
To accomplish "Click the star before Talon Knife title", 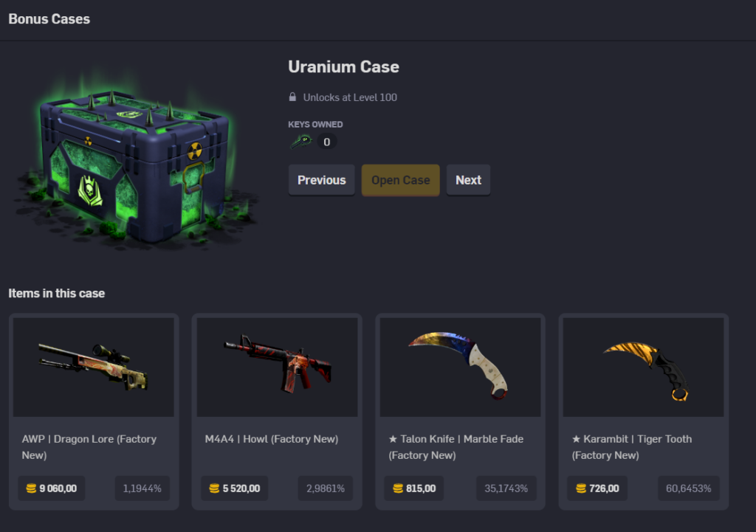I will click(393, 439).
